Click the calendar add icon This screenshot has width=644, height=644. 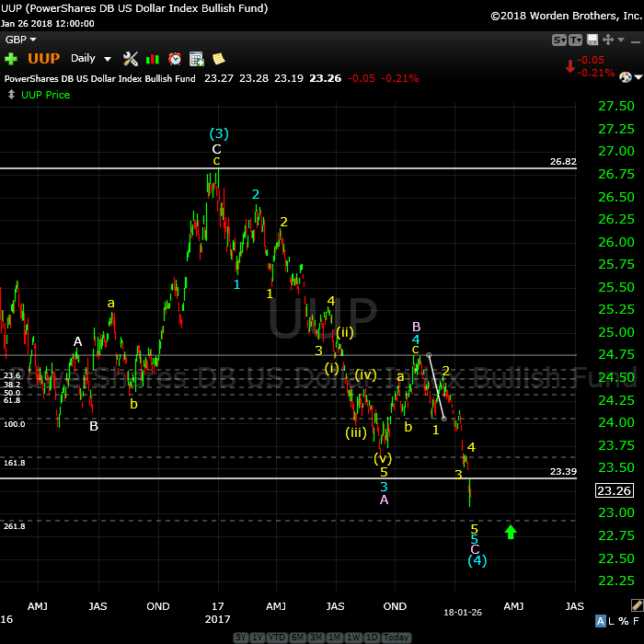point(196,59)
